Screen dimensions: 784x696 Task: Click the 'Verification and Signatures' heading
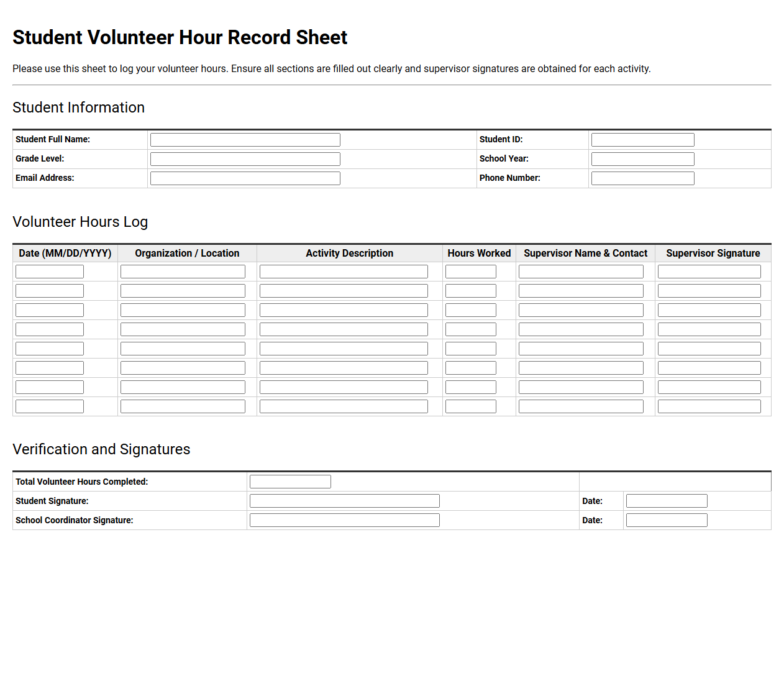pos(101,449)
